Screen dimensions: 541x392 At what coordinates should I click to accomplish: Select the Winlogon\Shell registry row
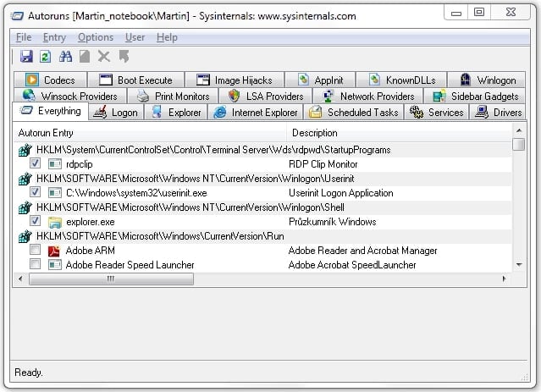pos(263,207)
